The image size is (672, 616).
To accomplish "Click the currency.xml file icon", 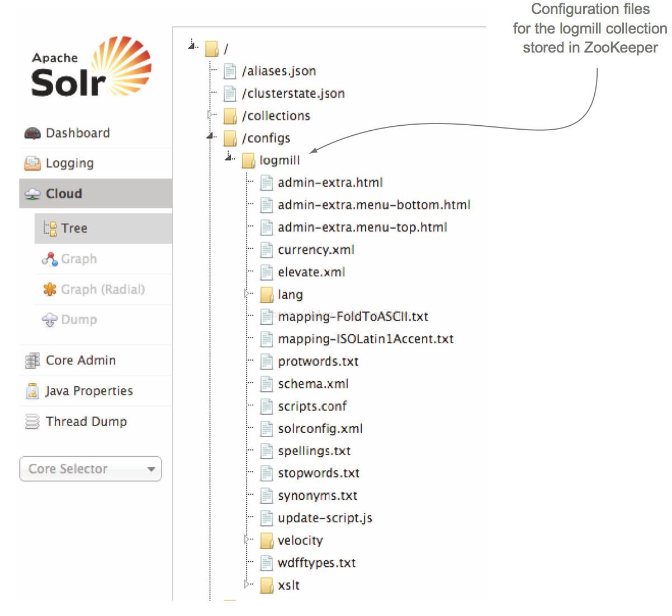I will coord(266,250).
